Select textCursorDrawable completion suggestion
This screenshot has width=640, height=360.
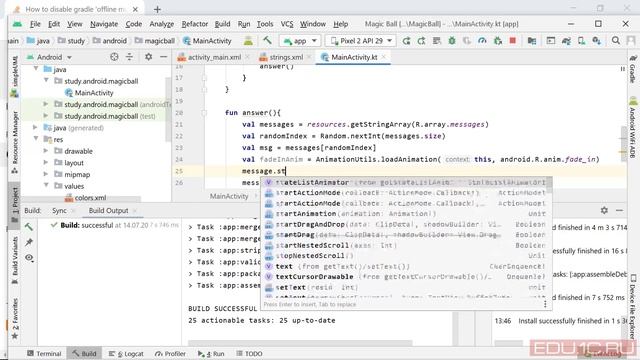[x=406, y=277]
